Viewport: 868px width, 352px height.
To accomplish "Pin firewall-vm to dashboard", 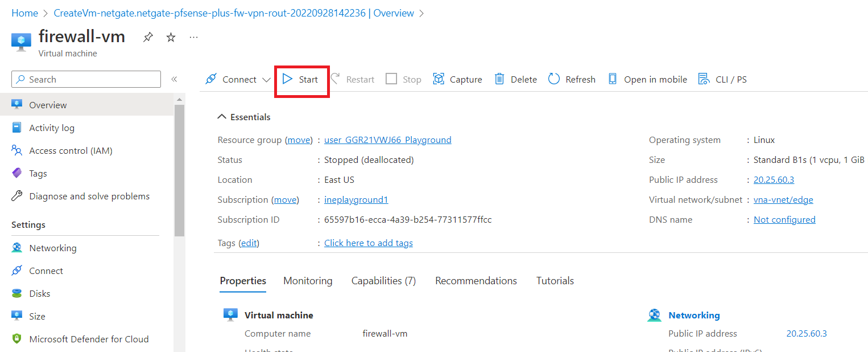I will [x=148, y=38].
